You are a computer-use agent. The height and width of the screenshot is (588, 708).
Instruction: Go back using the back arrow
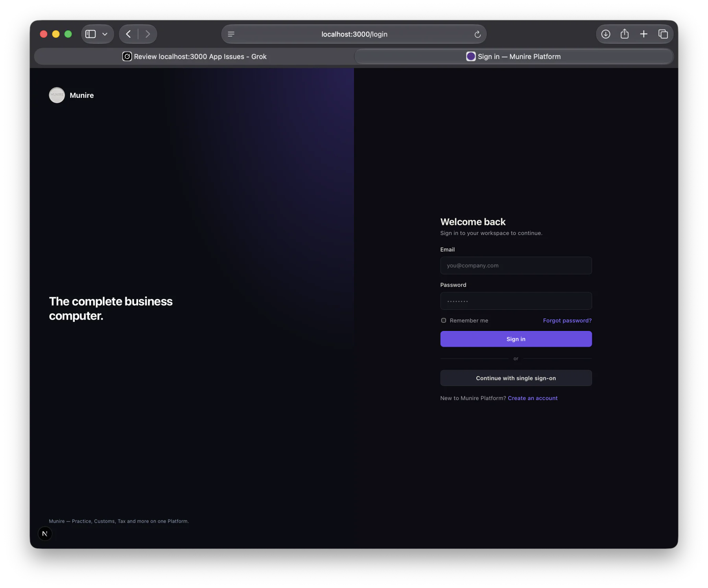click(128, 34)
